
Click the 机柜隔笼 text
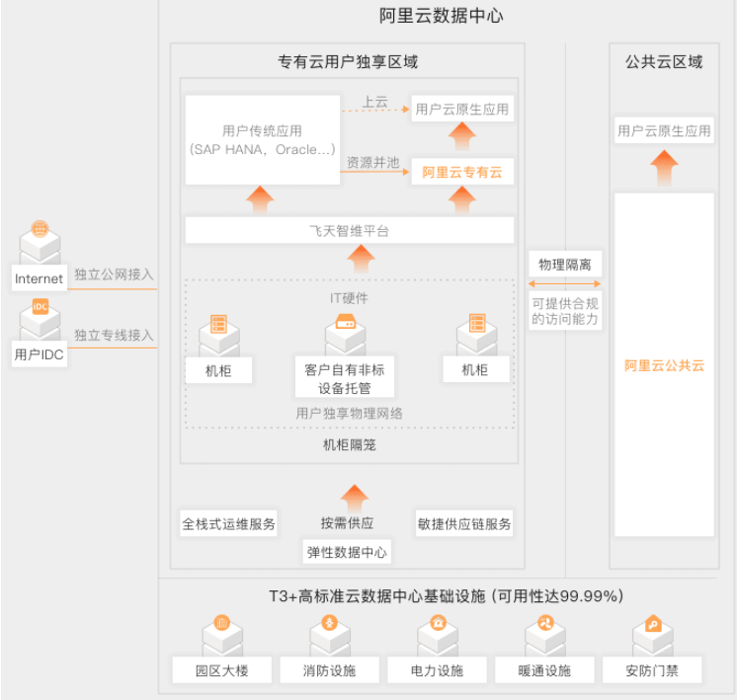349,444
